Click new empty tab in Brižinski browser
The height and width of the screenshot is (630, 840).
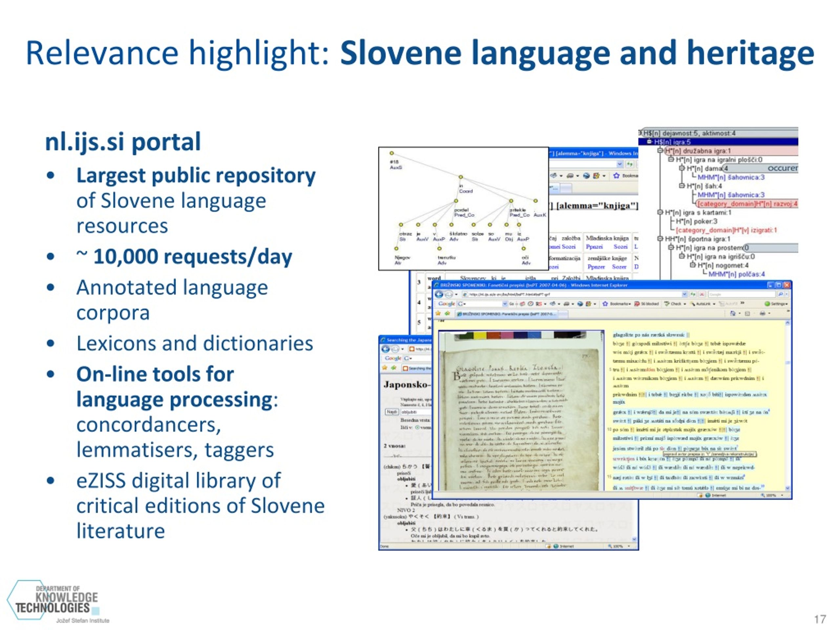[564, 314]
